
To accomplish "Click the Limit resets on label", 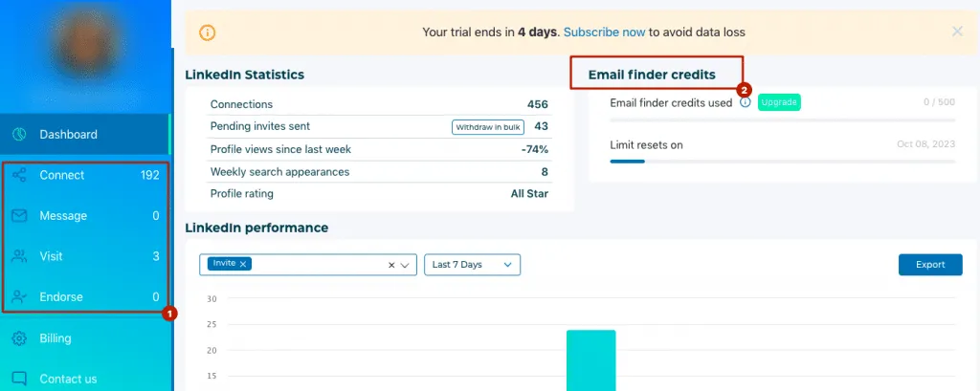I will [646, 145].
